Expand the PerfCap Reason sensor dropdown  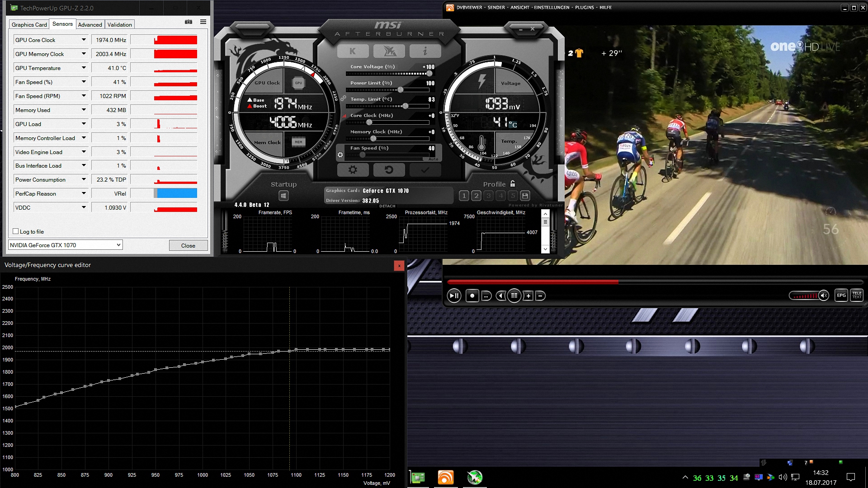point(84,193)
